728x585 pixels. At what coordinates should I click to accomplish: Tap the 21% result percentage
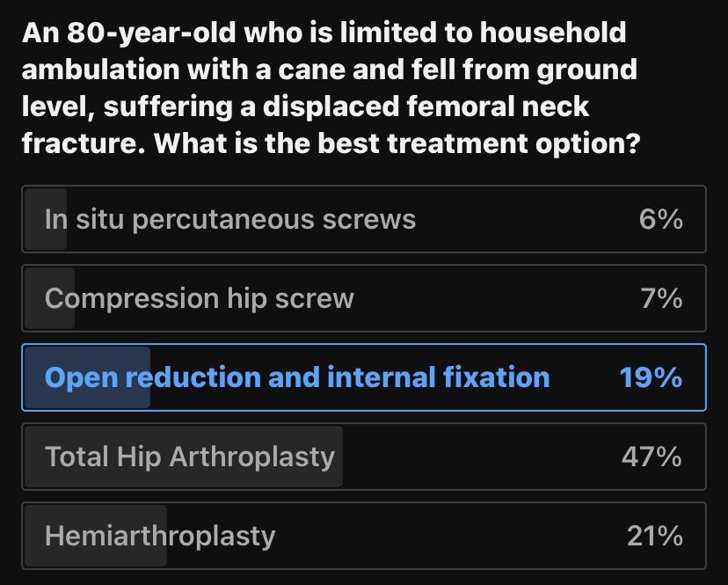click(x=654, y=536)
